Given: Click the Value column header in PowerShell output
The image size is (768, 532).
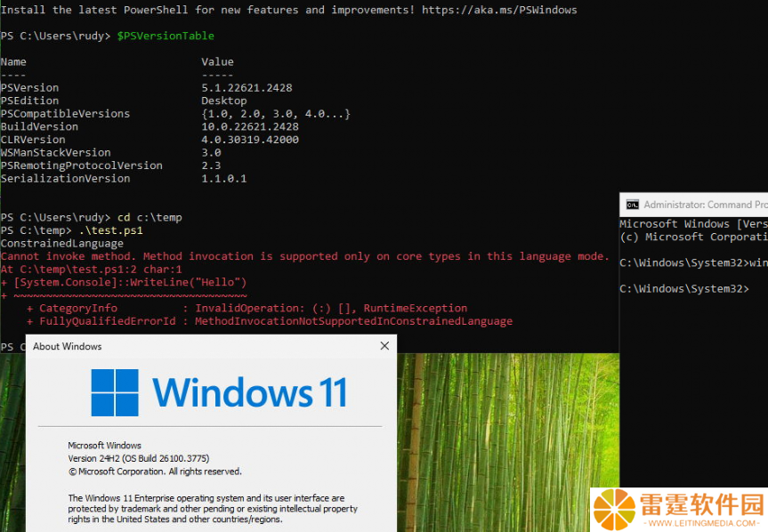Looking at the screenshot, I should point(217,61).
